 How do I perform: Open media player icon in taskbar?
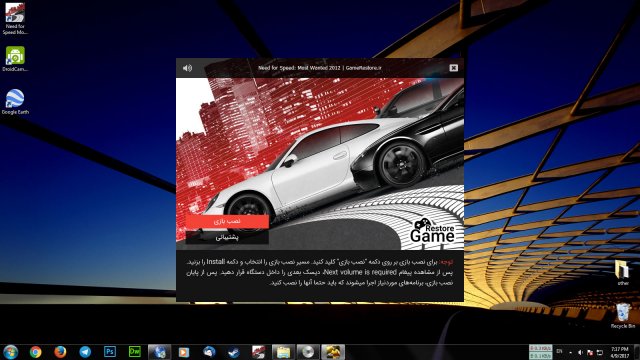click(x=184, y=352)
